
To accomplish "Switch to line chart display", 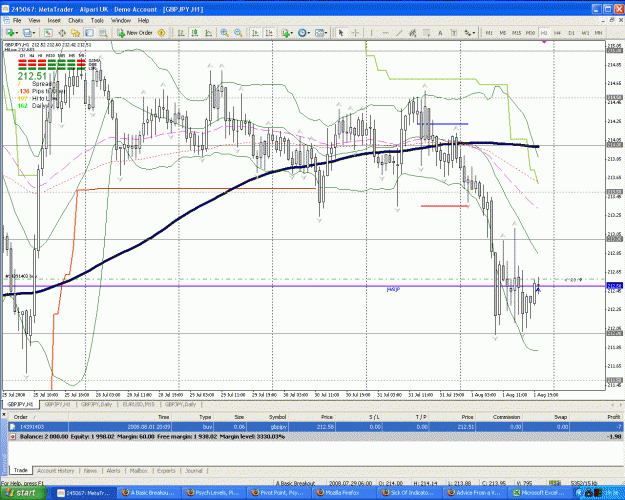I will pyautogui.click(x=208, y=33).
